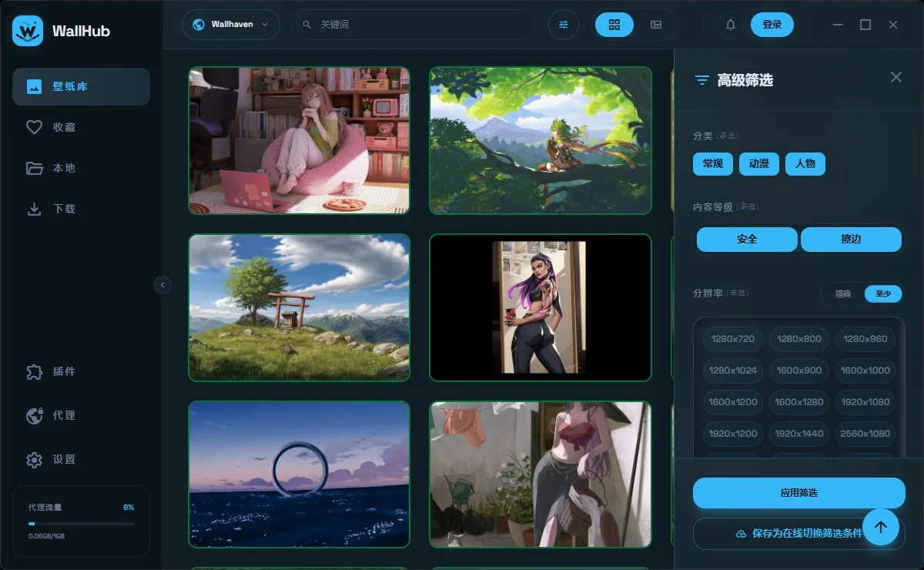The image size is (924, 570).
Task: Choose 1280x720 resolution
Action: pyautogui.click(x=733, y=339)
